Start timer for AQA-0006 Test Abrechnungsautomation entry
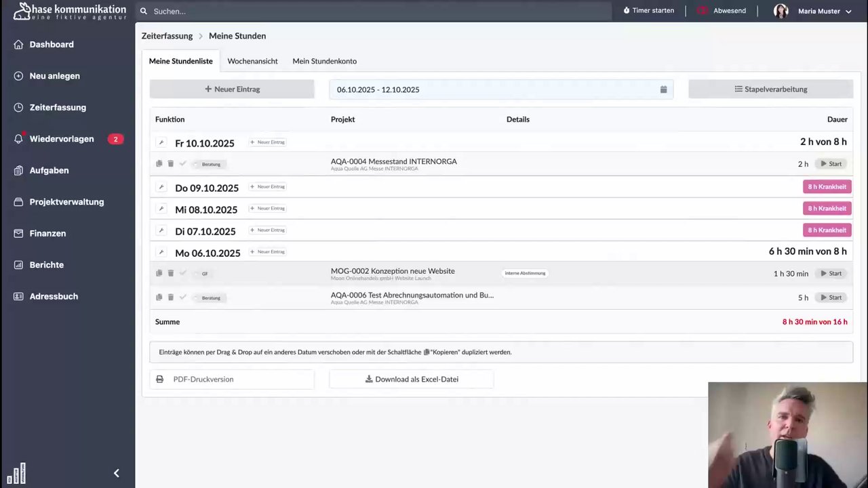This screenshot has height=488, width=868. pos(831,298)
